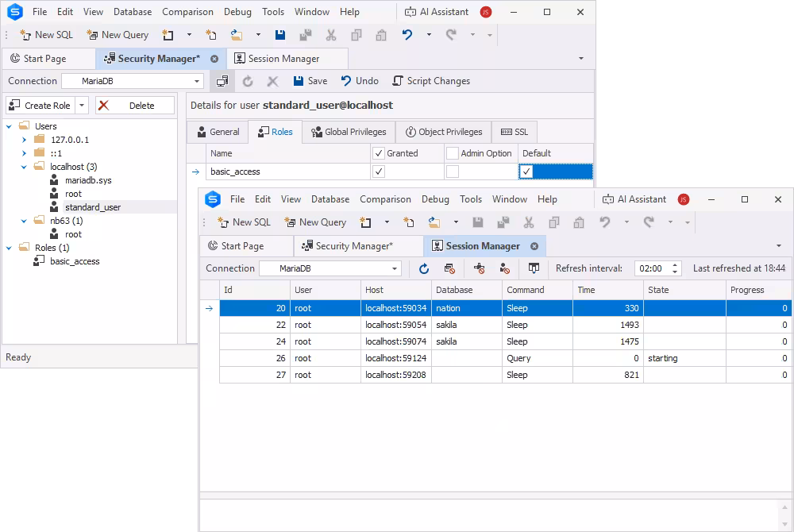
Task: Click the Cut scissors icon in the Security Manager window toolbar
Action: pyautogui.click(x=331, y=35)
